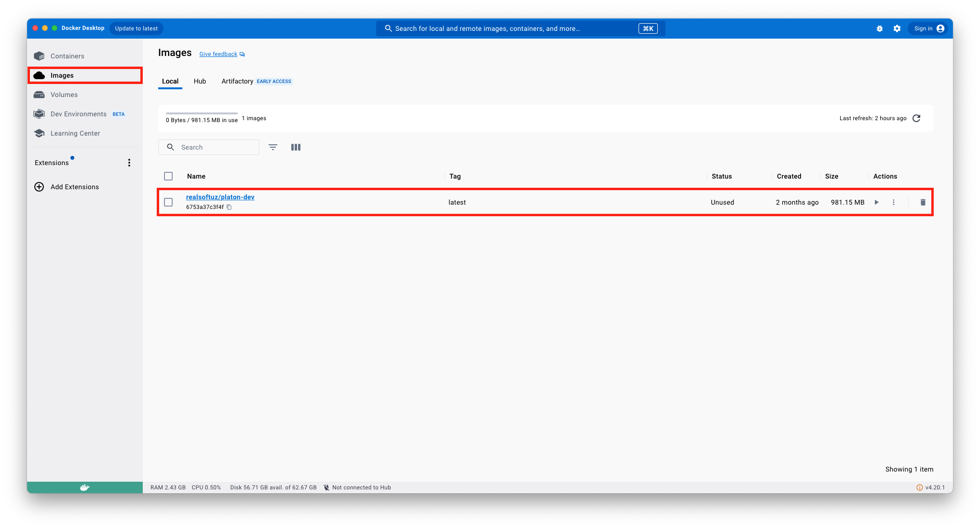
Task: Click the EARLY ACCESS badge
Action: (274, 82)
